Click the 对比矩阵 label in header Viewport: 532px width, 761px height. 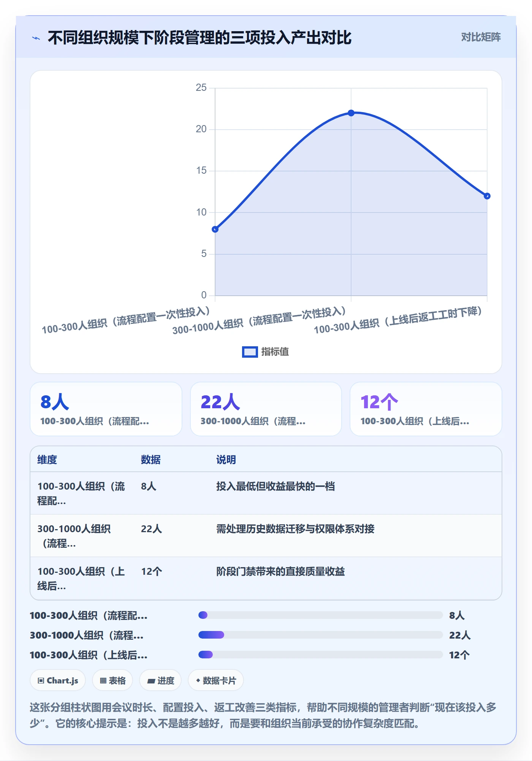pyautogui.click(x=481, y=37)
